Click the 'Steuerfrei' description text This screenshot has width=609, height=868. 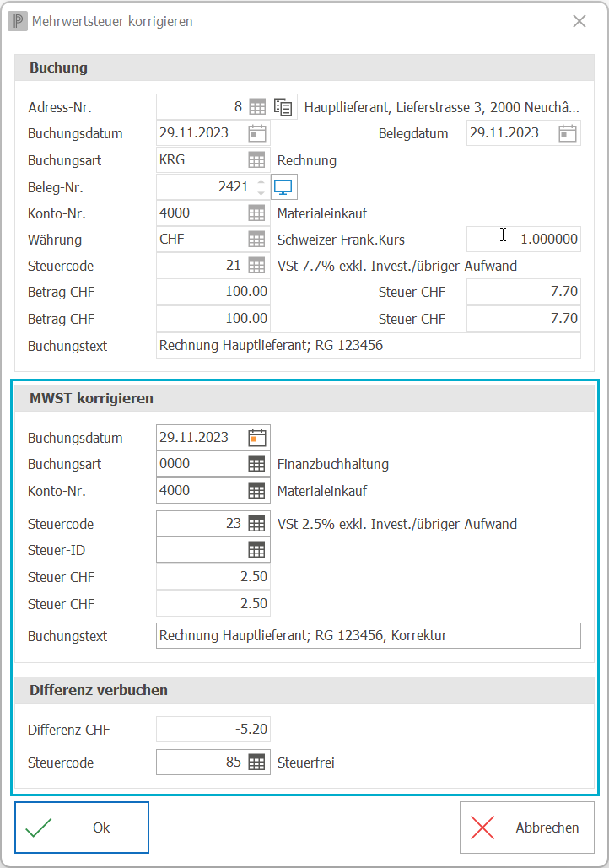tap(305, 763)
